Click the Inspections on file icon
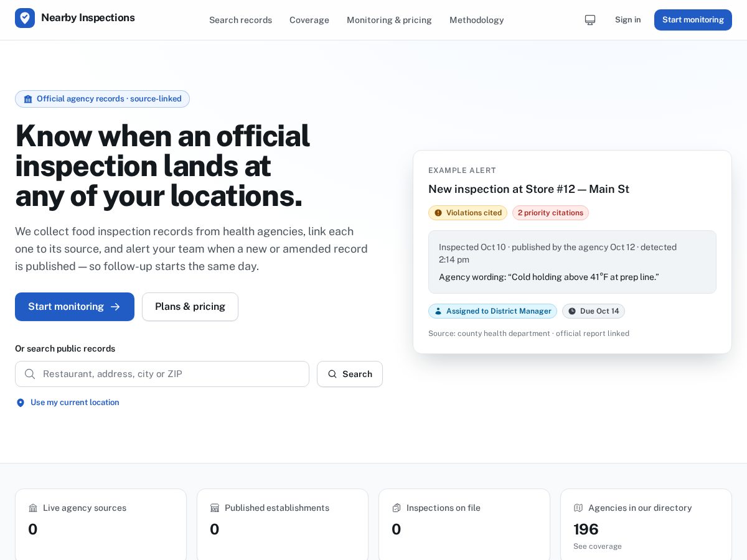 pyautogui.click(x=397, y=508)
